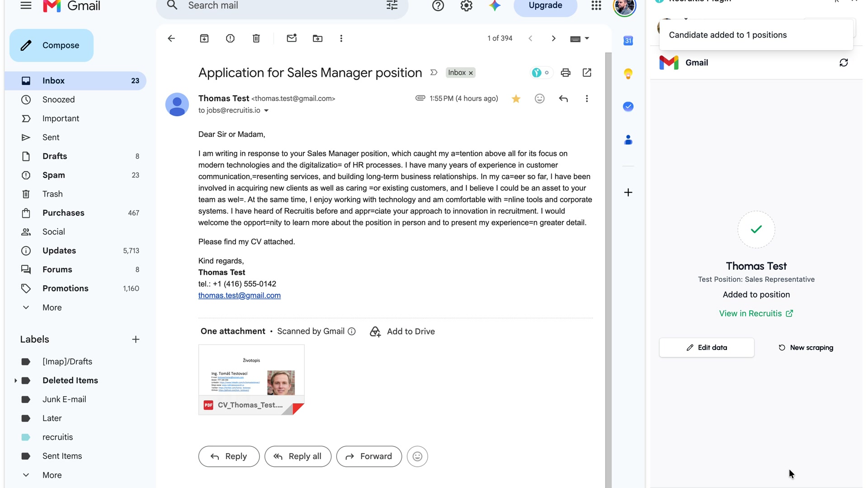The width and height of the screenshot is (868, 488).
Task: Toggle the importance marker next to subject
Action: pyautogui.click(x=434, y=73)
